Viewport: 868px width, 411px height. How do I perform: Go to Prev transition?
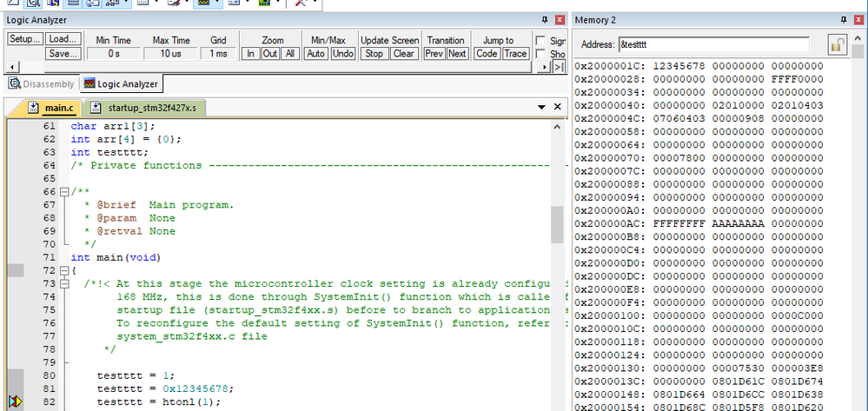[x=434, y=54]
